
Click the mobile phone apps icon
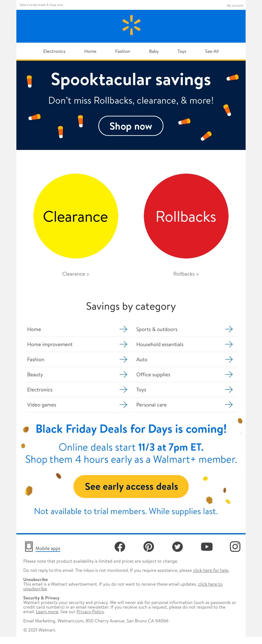pos(29,547)
